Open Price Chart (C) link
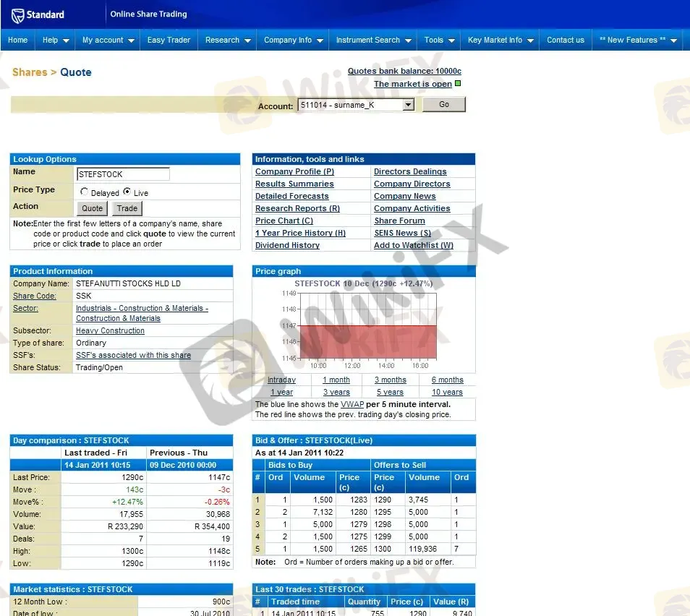Image resolution: width=690 pixels, height=616 pixels. click(284, 221)
